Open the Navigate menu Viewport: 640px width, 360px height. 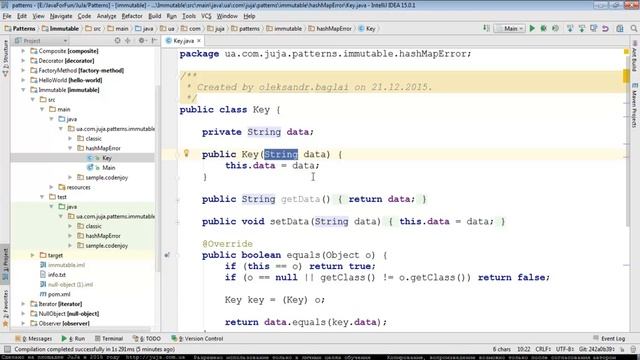[x=61, y=16]
